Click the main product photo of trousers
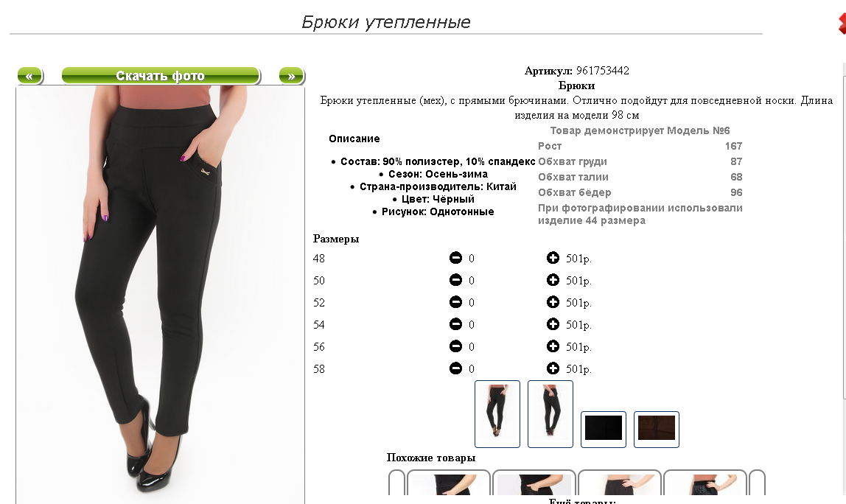This screenshot has width=846, height=504. pyautogui.click(x=160, y=294)
